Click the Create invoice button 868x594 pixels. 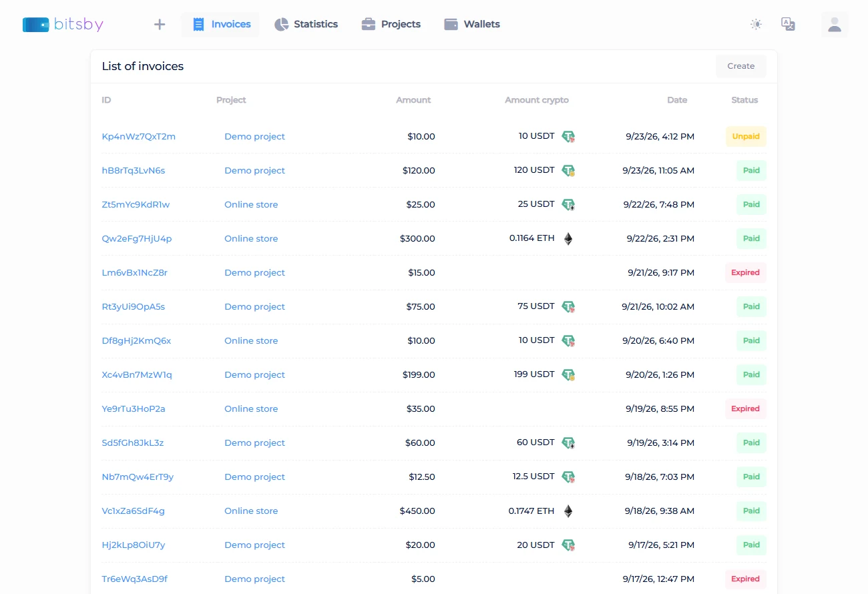(x=741, y=66)
